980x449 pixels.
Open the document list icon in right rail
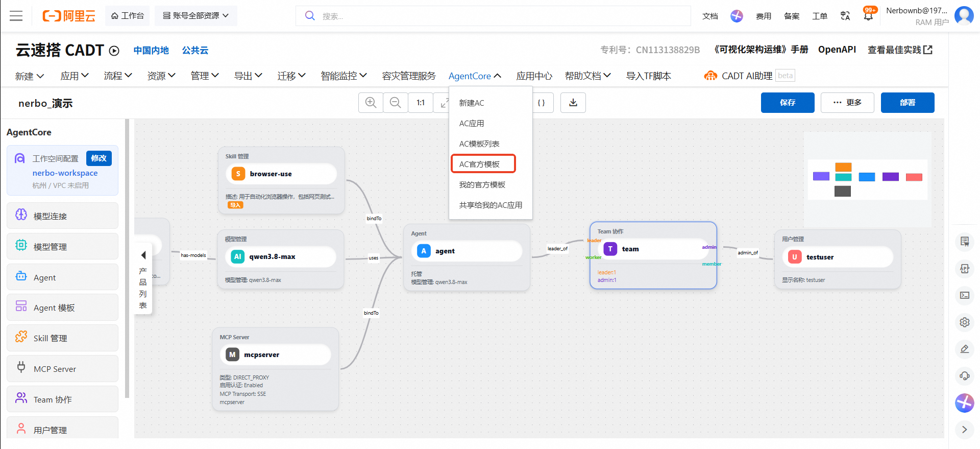964,241
